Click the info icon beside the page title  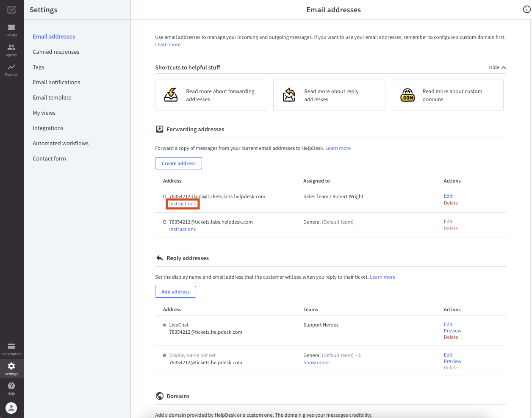526,10
